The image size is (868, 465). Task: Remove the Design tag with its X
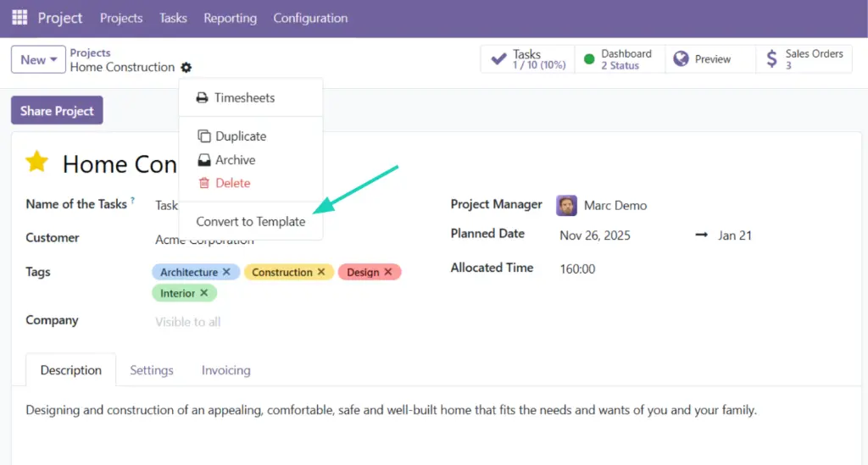click(x=388, y=272)
